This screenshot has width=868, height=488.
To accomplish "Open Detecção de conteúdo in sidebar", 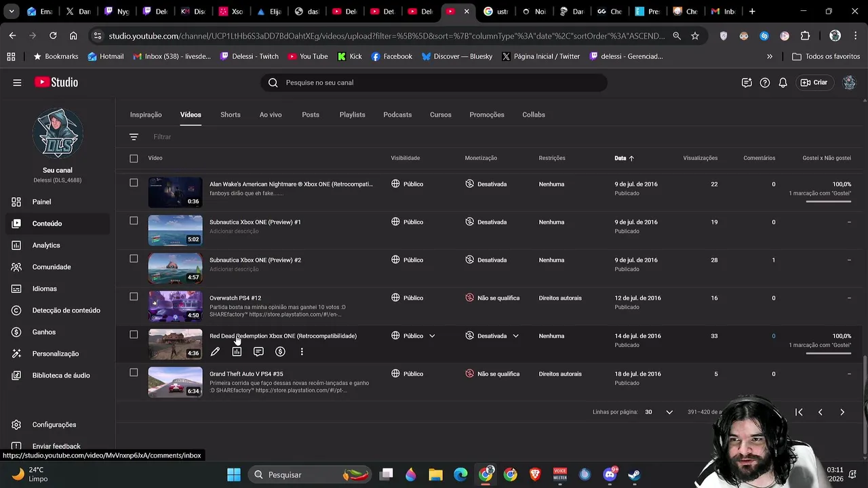I will pyautogui.click(x=58, y=310).
